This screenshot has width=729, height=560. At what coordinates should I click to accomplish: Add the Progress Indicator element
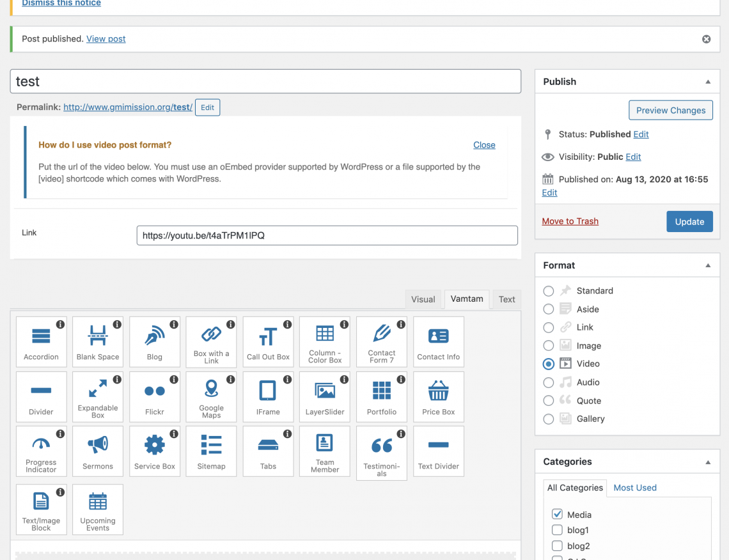(41, 451)
